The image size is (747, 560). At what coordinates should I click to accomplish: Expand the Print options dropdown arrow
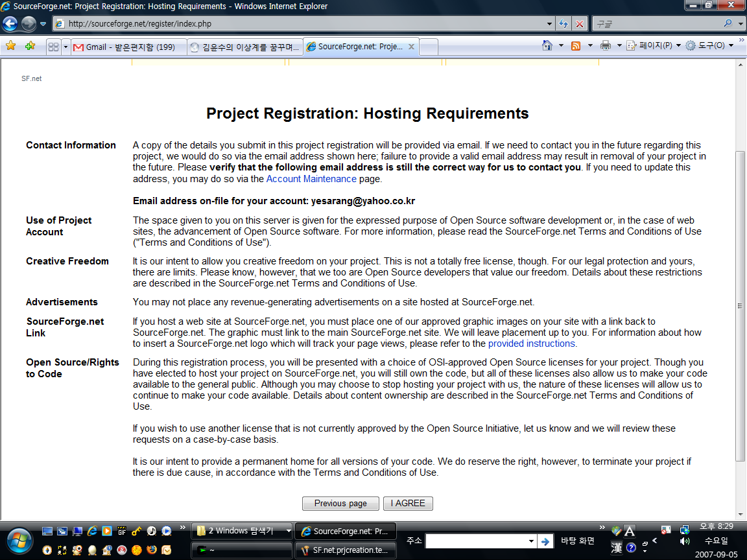(619, 45)
